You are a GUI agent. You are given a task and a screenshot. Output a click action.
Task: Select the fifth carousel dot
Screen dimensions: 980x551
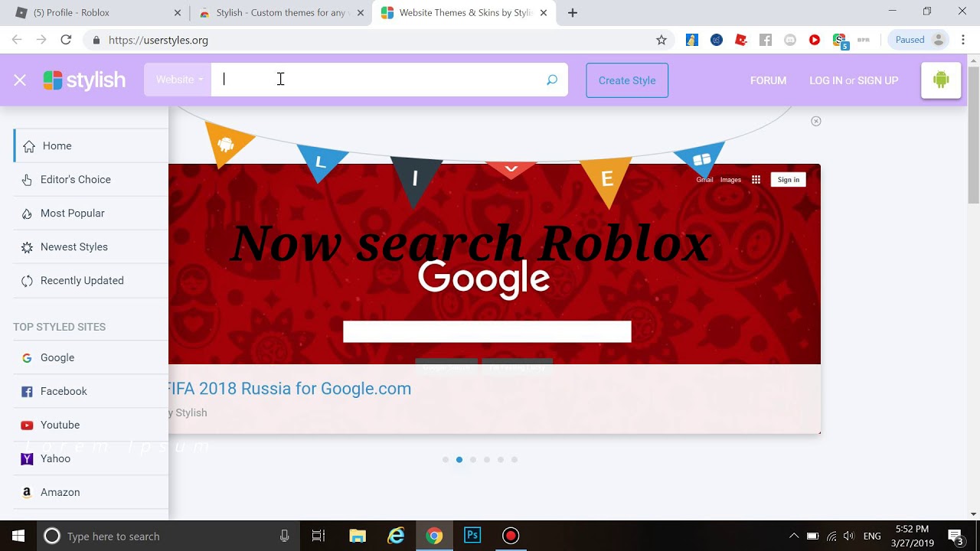tap(501, 460)
